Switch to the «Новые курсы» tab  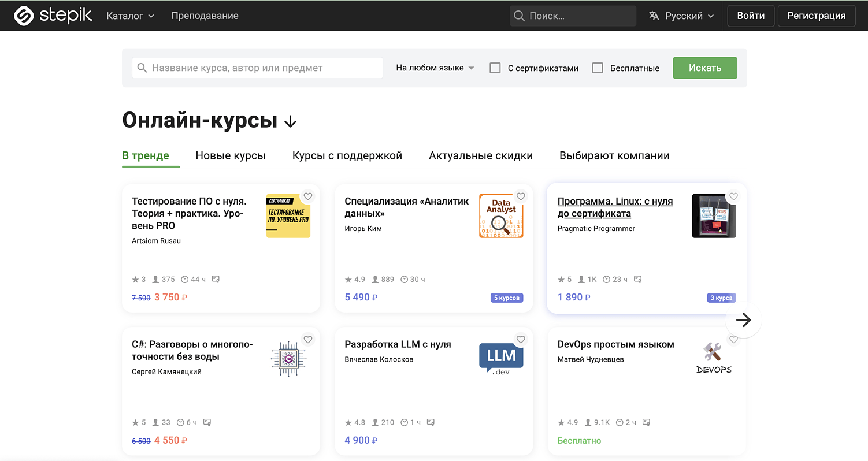click(230, 155)
